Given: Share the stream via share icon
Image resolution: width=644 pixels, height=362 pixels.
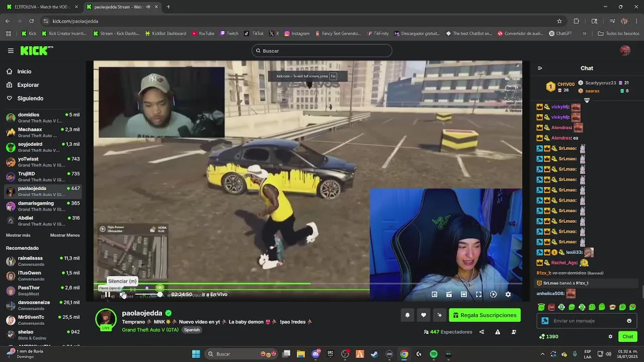Looking at the screenshot, I should 481,332.
